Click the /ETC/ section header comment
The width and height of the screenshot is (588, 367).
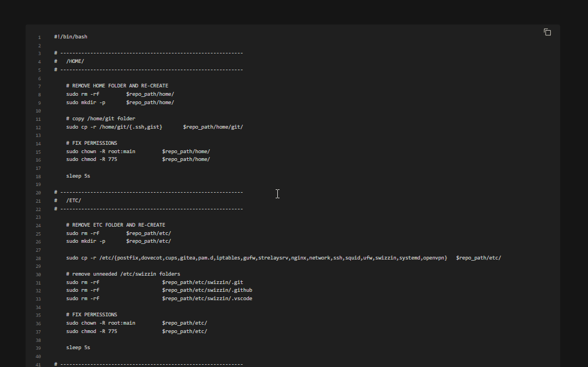coord(73,200)
